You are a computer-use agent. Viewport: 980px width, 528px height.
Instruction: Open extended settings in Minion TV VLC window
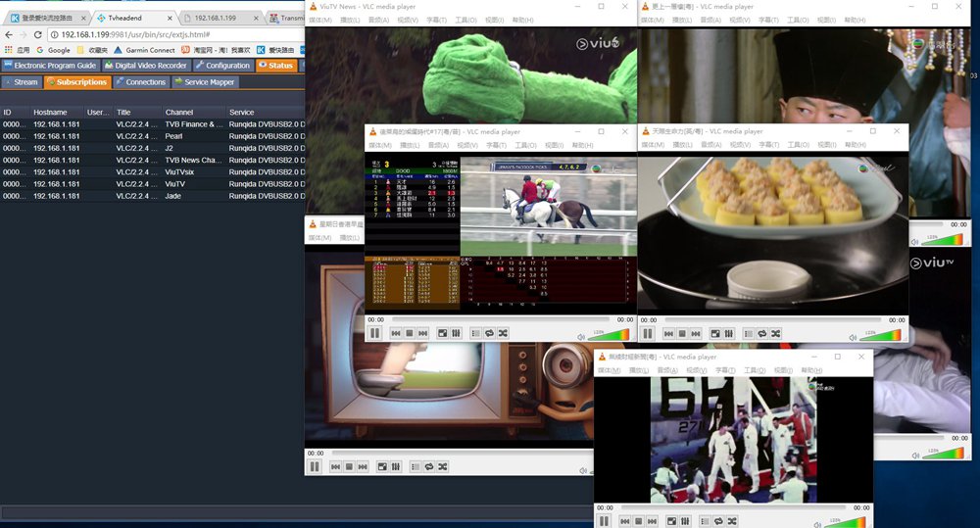pos(396,466)
